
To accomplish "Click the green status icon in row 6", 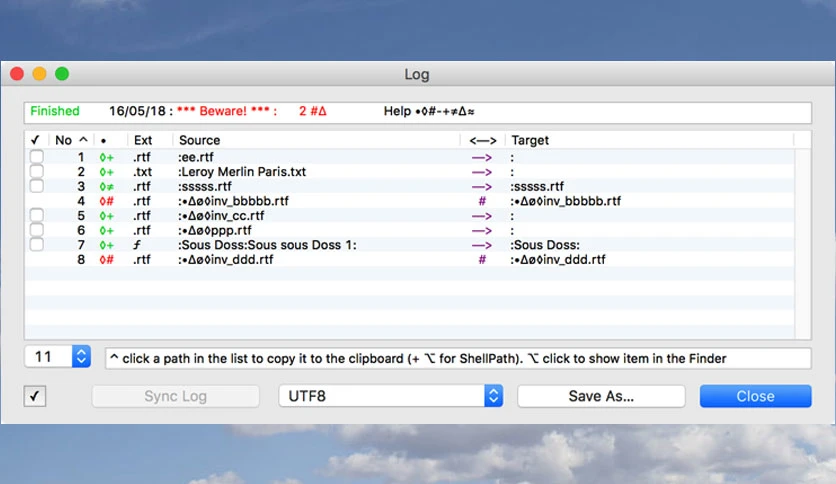I will 107,231.
